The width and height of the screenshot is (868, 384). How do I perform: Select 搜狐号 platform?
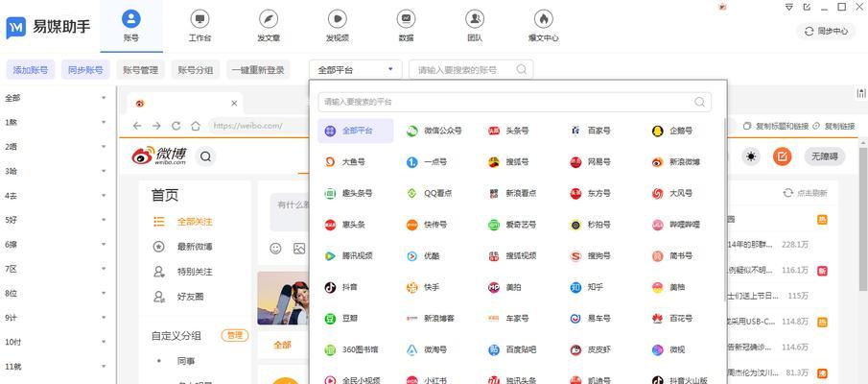pos(508,162)
